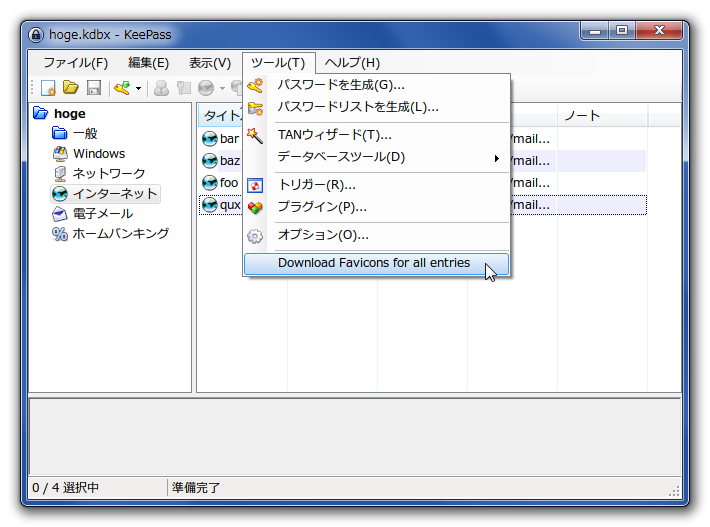Click the ホームバンキング percent icon

coord(60,234)
